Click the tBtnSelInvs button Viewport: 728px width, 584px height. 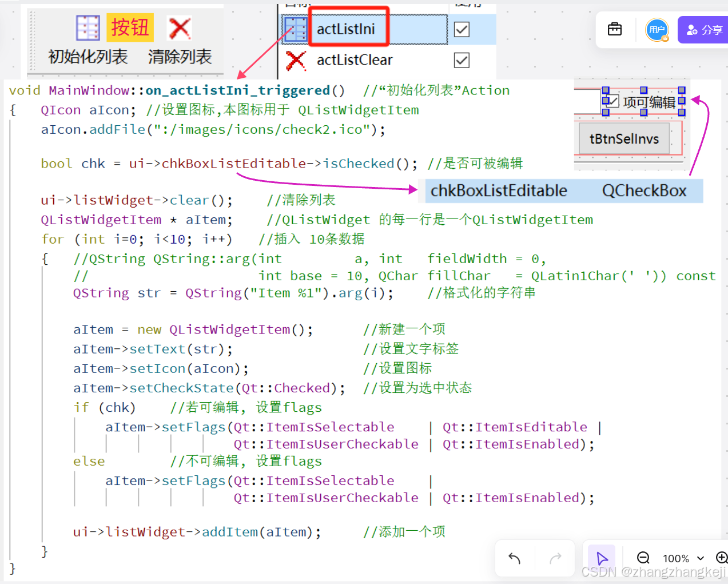624,139
